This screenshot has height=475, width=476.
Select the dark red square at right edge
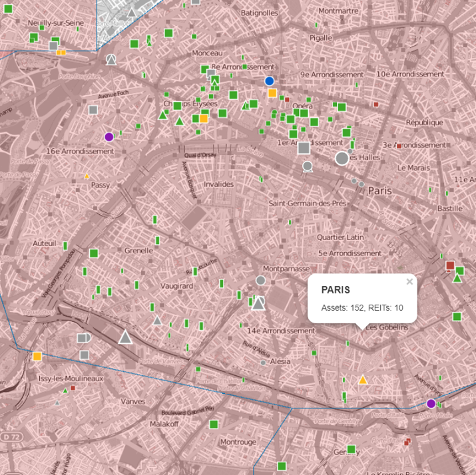click(x=450, y=266)
